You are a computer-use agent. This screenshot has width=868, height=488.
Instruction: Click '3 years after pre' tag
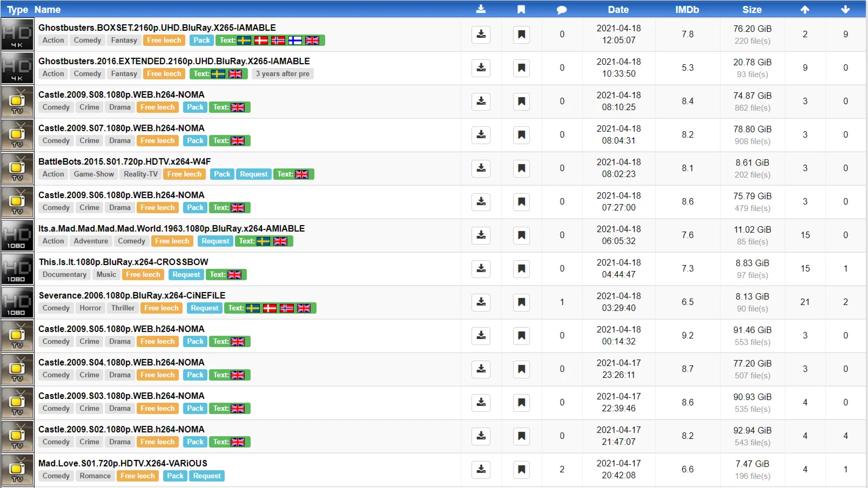pos(282,73)
